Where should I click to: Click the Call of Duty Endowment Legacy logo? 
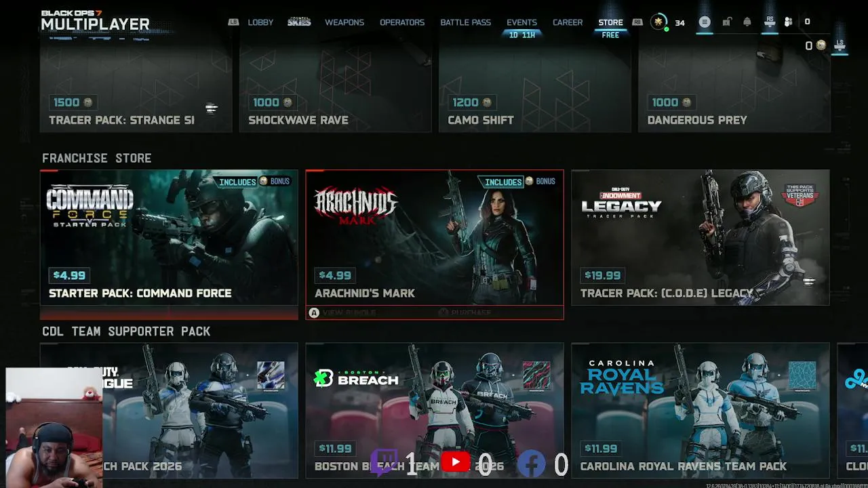621,201
